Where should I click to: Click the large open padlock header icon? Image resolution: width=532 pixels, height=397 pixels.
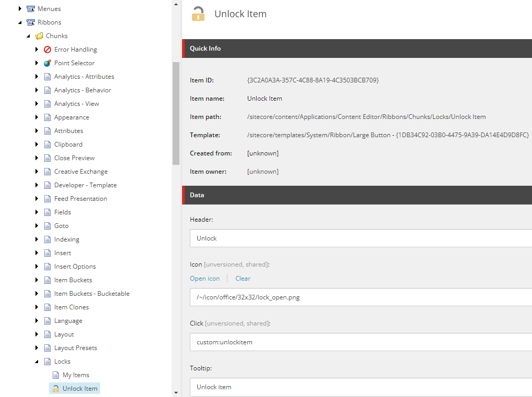pyautogui.click(x=198, y=14)
